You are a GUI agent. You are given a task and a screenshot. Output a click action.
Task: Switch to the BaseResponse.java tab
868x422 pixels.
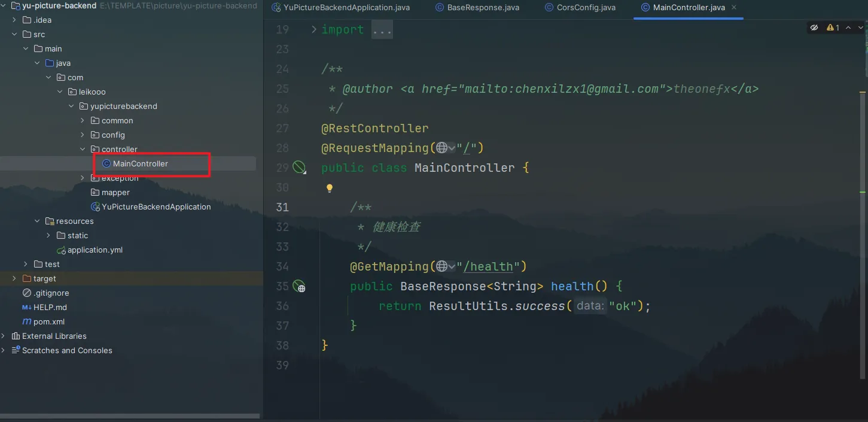(483, 8)
